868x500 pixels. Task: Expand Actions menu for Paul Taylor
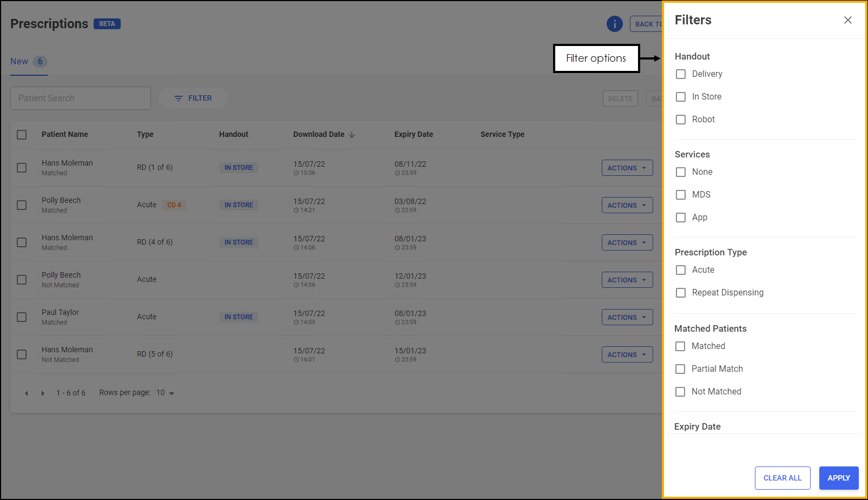click(x=627, y=317)
